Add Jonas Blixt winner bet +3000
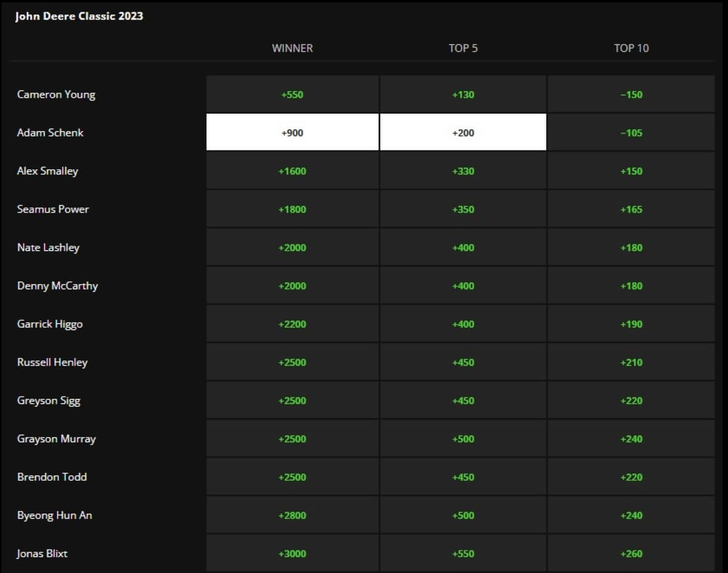Image resolution: width=728 pixels, height=573 pixels. [292, 553]
